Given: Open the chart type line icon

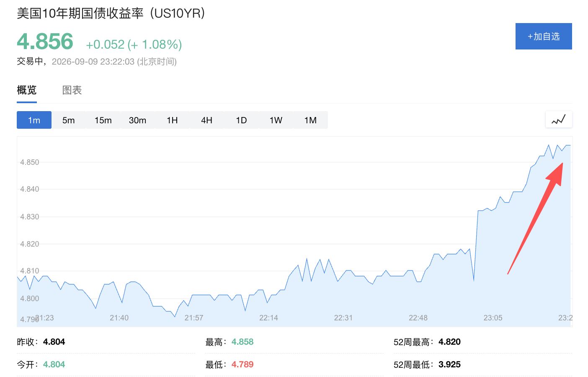Looking at the screenshot, I should [559, 120].
